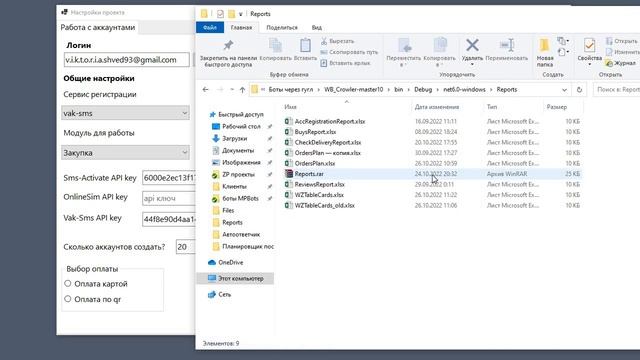The width and height of the screenshot is (640, 360).
Task: Select Оплата по qr radio button
Action: (x=68, y=299)
